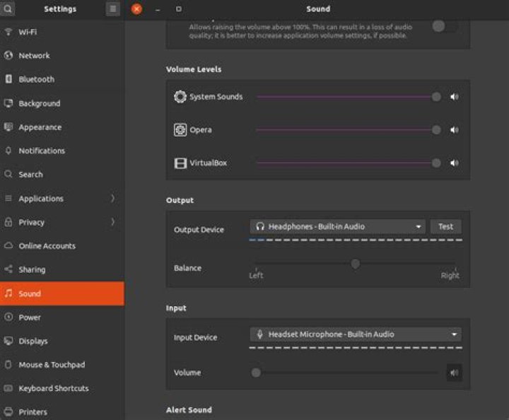Click the Keyboard Shortcuts icon
Screen dimensions: 509x420
(x=8, y=388)
